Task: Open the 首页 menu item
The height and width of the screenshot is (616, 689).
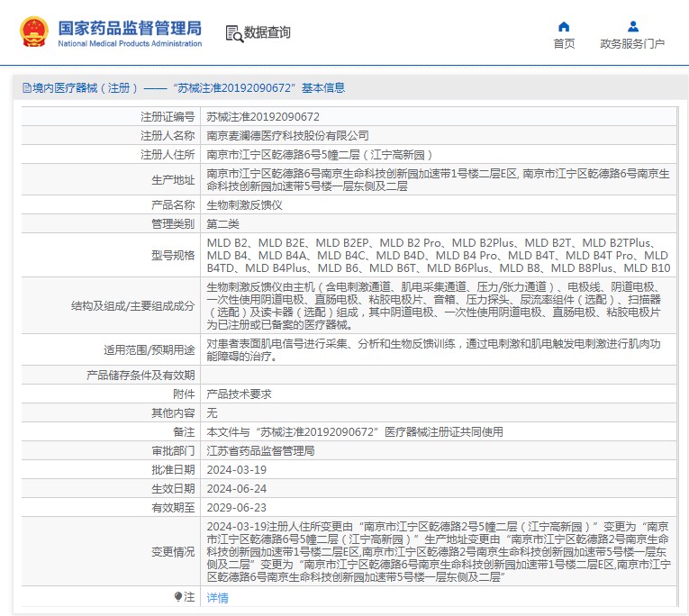Action: tap(564, 43)
